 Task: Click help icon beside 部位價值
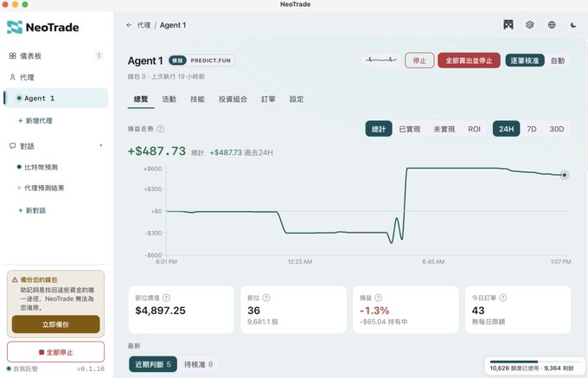point(166,298)
